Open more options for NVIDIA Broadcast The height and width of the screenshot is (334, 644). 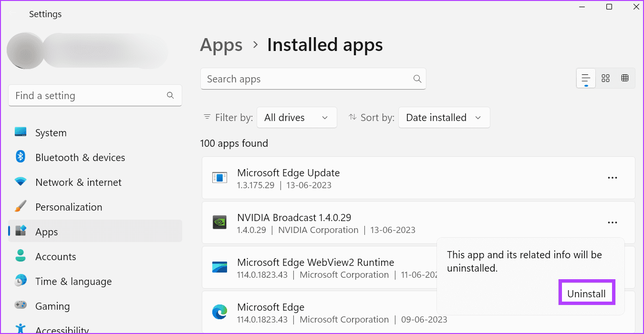[613, 223]
